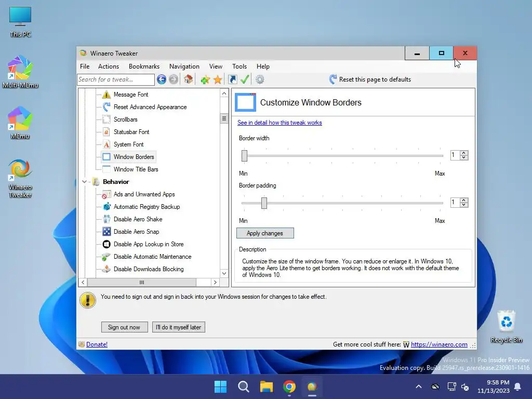Show hidden system tray icons chevron
The image size is (532, 399).
tap(419, 387)
